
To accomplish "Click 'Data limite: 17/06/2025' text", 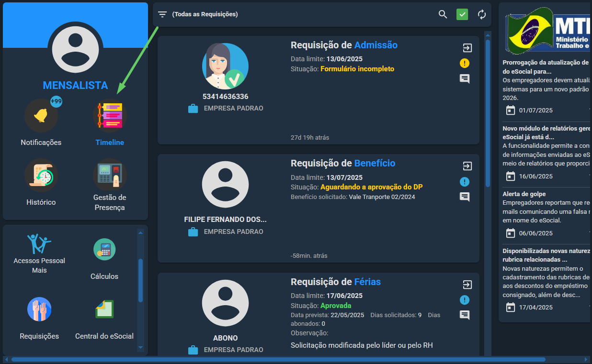I will click(327, 296).
